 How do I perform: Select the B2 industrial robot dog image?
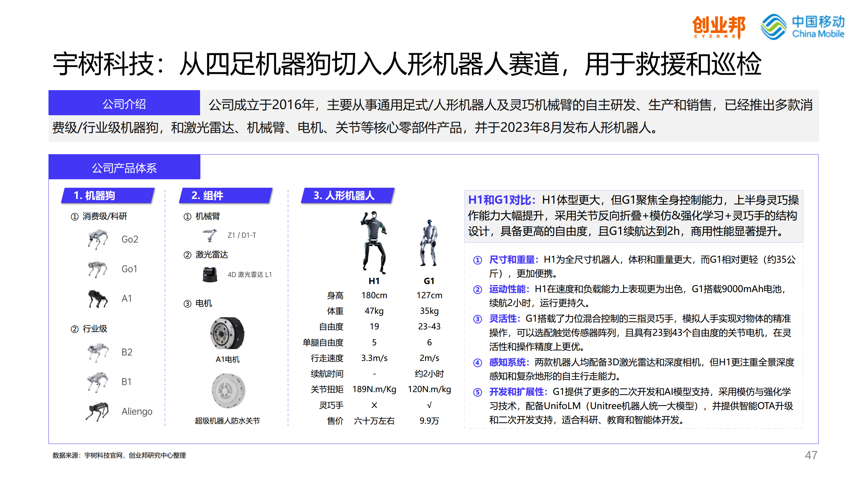98,352
